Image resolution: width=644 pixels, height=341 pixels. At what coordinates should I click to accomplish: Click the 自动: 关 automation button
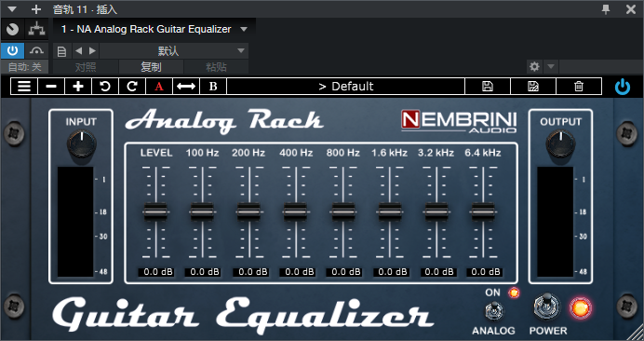(x=24, y=67)
